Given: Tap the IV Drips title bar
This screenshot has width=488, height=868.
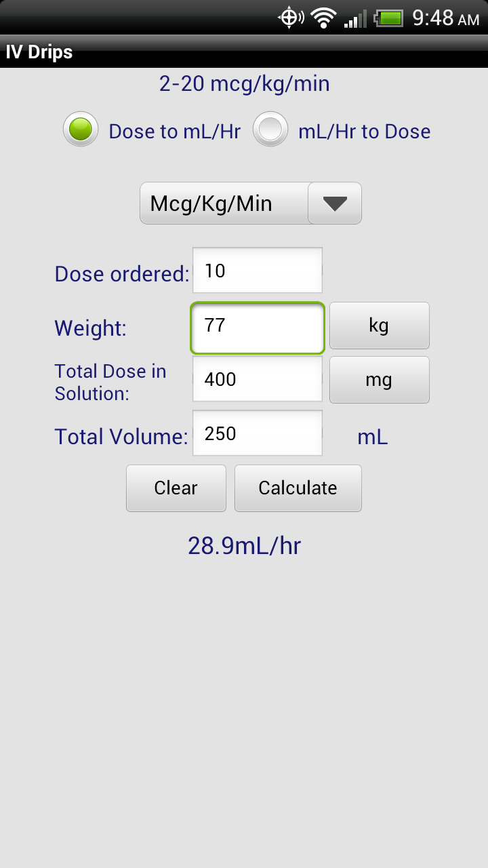Looking at the screenshot, I should (x=244, y=52).
